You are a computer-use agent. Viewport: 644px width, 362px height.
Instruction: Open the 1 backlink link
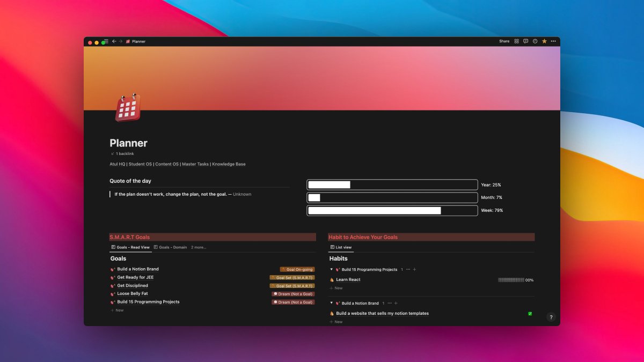pos(122,154)
